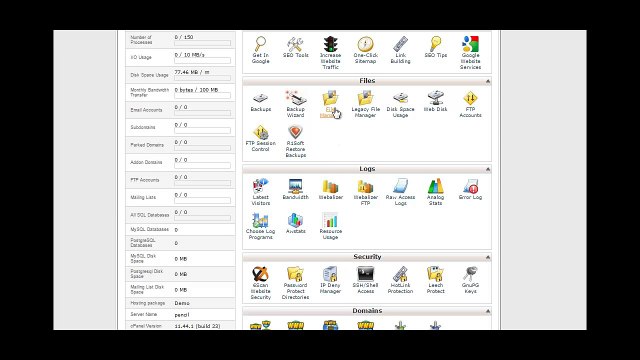
Task: Click the Files section header title
Action: click(x=367, y=81)
